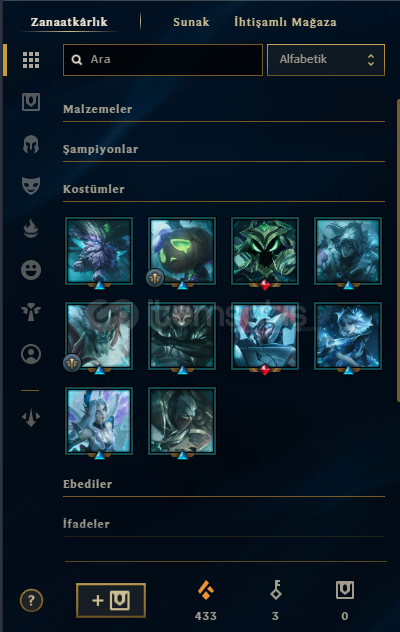Show emotes with smiley face icon
This screenshot has height=632, width=400.
(x=31, y=270)
